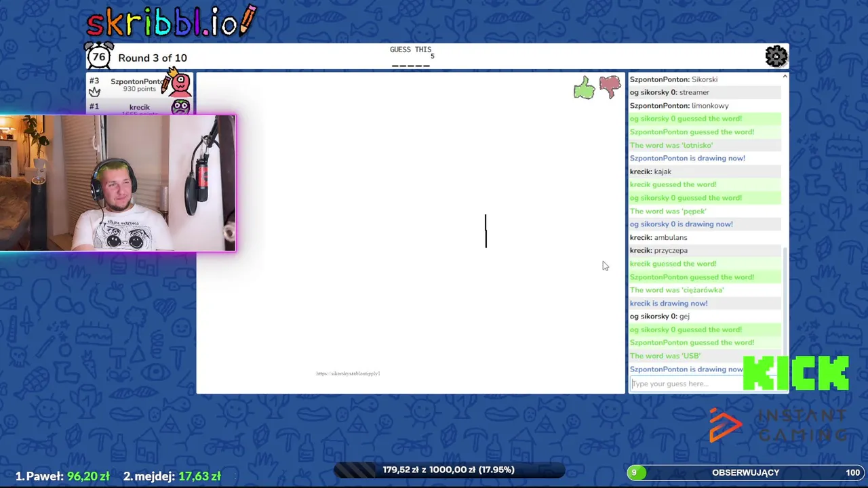This screenshot has height=488, width=868.
Task: Click chat message 'The word was ciężarówka'
Action: tap(677, 290)
